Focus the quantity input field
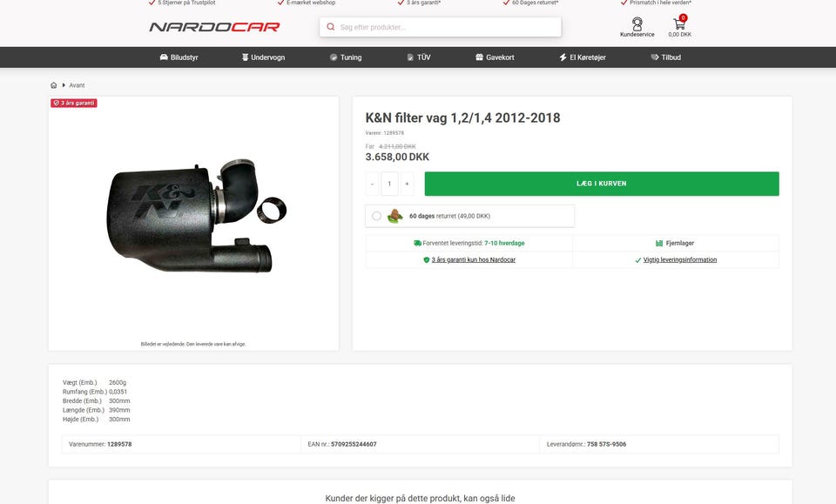Image resolution: width=836 pixels, height=504 pixels. point(390,184)
